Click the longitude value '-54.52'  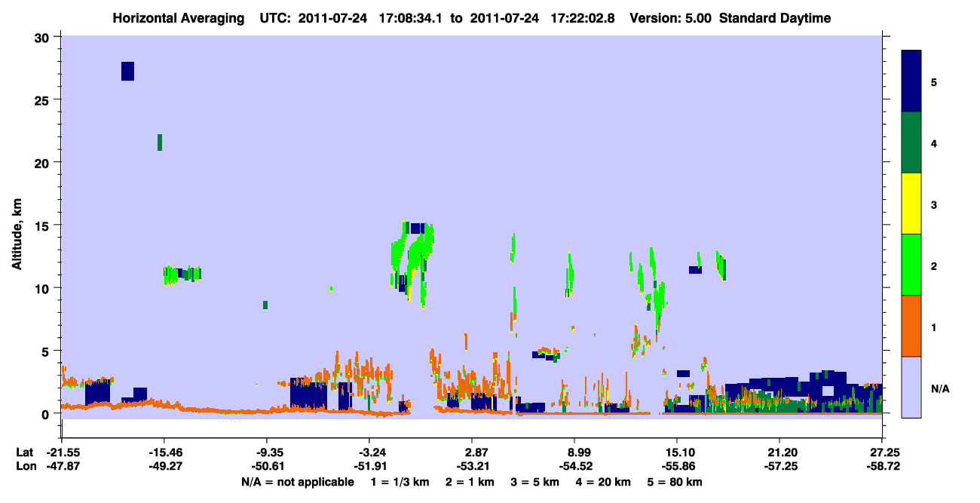[574, 467]
